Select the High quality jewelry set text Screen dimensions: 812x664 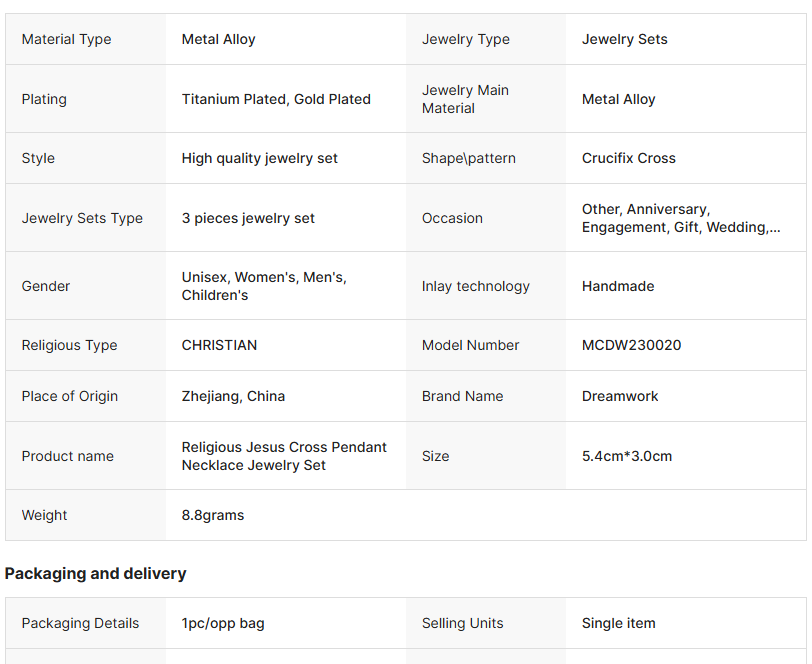[260, 158]
